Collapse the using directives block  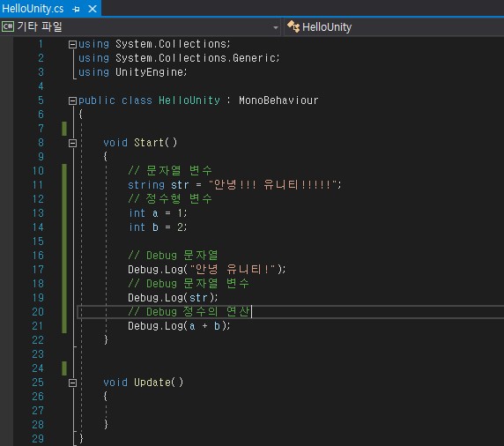point(72,44)
